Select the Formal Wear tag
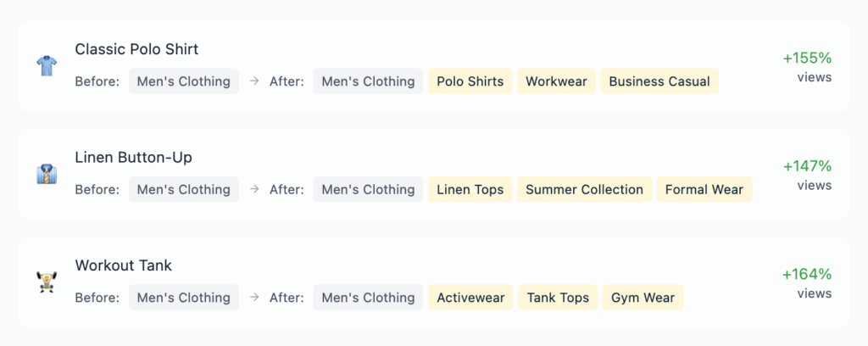The width and height of the screenshot is (868, 346). (704, 189)
